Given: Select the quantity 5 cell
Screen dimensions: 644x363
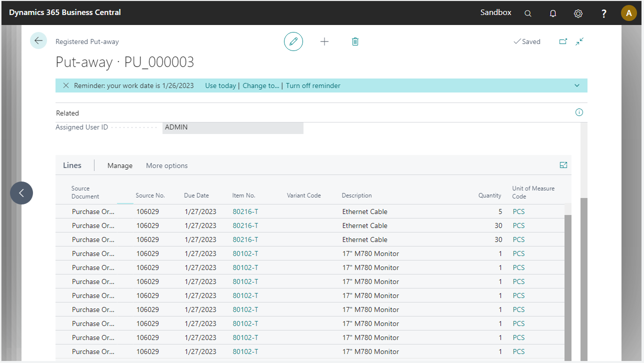Looking at the screenshot, I should click(500, 211).
